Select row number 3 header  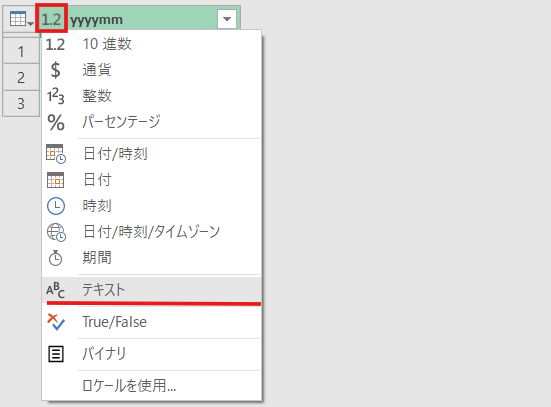[x=21, y=103]
